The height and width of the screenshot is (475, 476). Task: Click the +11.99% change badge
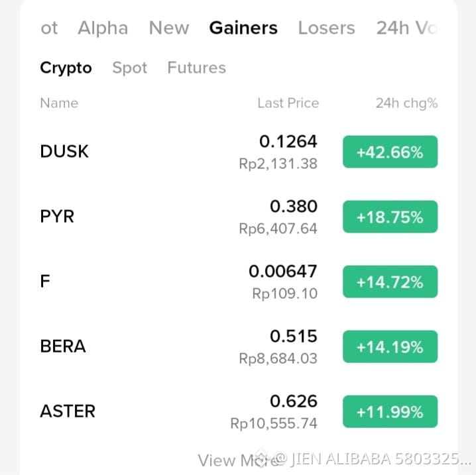coord(390,411)
